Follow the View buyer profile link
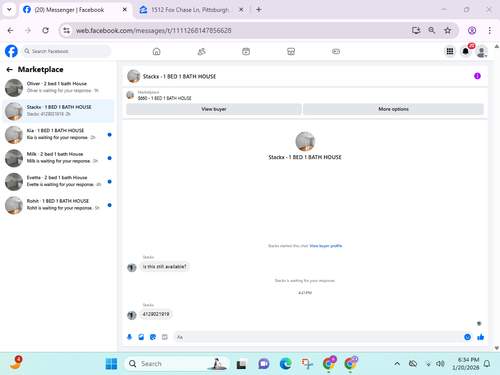Image resolution: width=500 pixels, height=375 pixels. [x=326, y=246]
